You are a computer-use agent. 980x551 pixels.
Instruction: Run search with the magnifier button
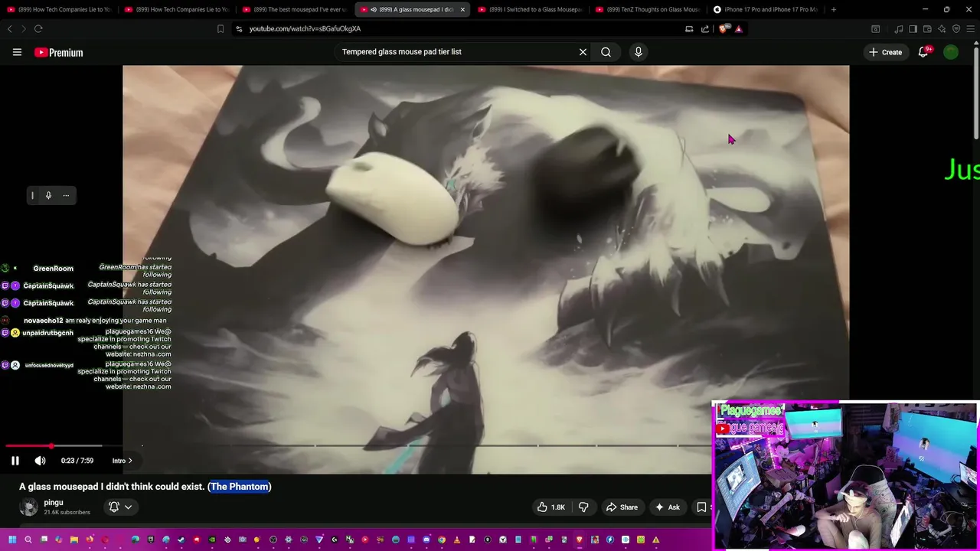(x=606, y=52)
